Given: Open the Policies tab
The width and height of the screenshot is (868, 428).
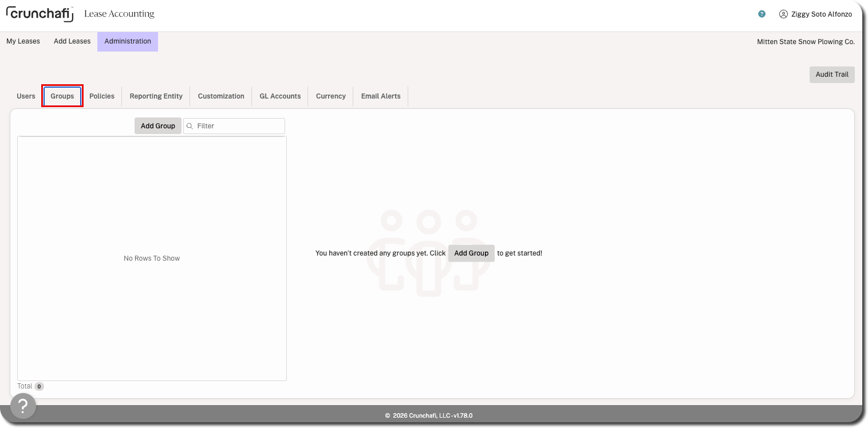Looking at the screenshot, I should 102,96.
